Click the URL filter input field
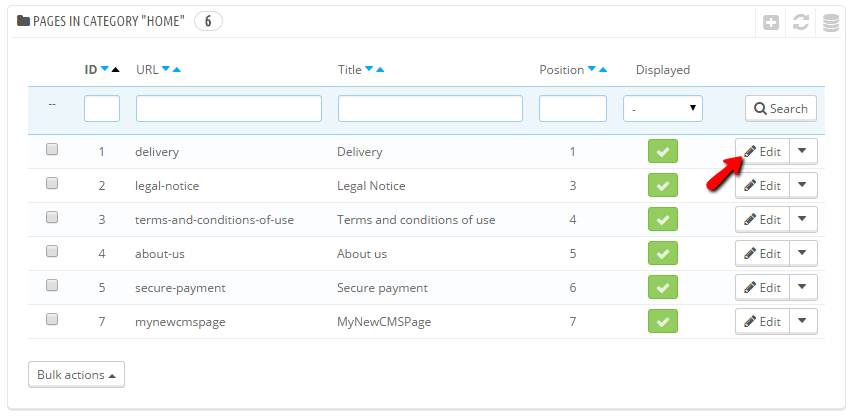The height and width of the screenshot is (416, 850). (228, 108)
